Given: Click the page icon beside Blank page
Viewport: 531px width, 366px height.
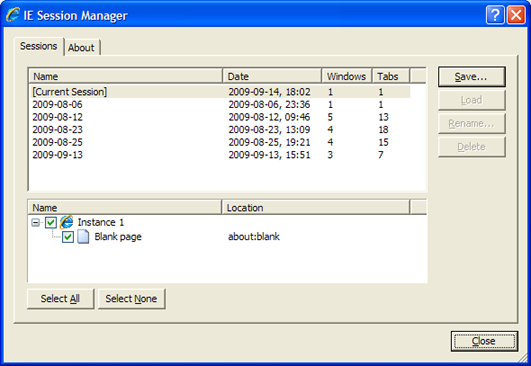Looking at the screenshot, I should (x=83, y=237).
